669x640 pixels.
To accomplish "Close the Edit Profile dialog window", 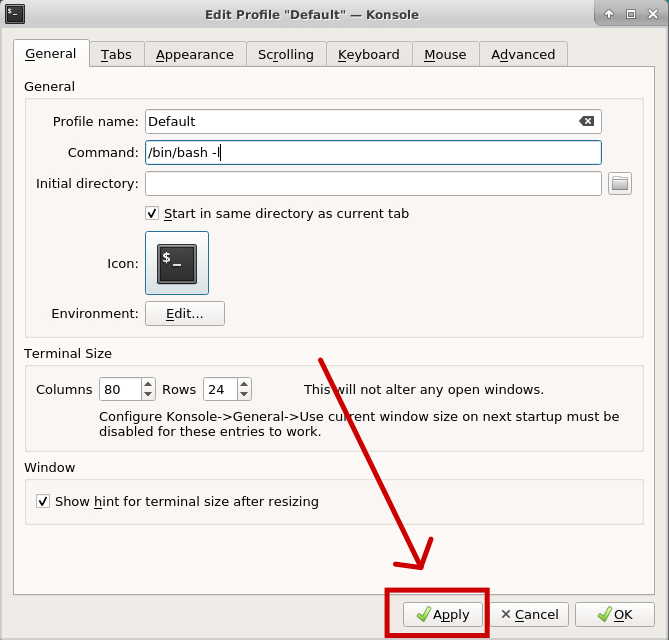I will (x=653, y=14).
